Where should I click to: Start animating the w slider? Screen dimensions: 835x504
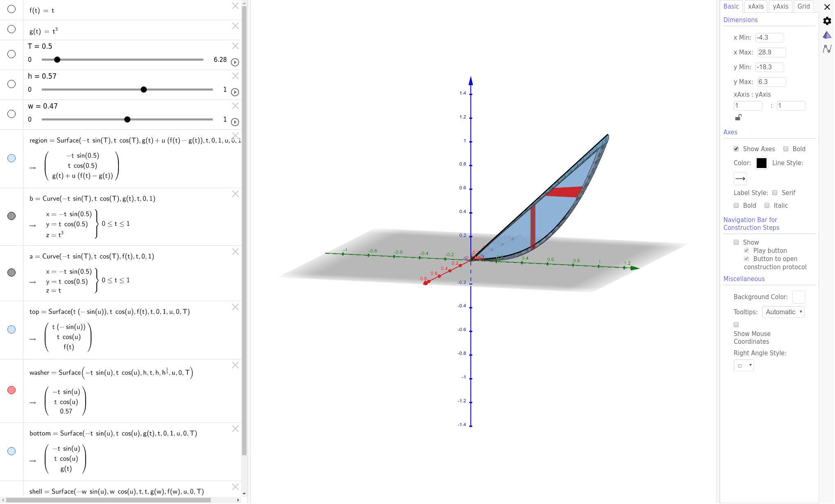(235, 122)
